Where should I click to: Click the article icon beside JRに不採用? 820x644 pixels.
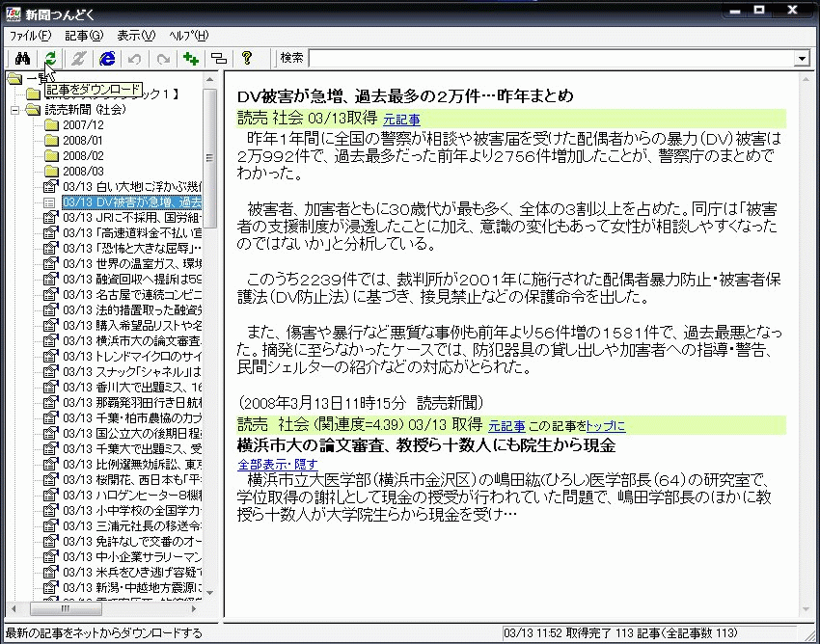tap(51, 217)
